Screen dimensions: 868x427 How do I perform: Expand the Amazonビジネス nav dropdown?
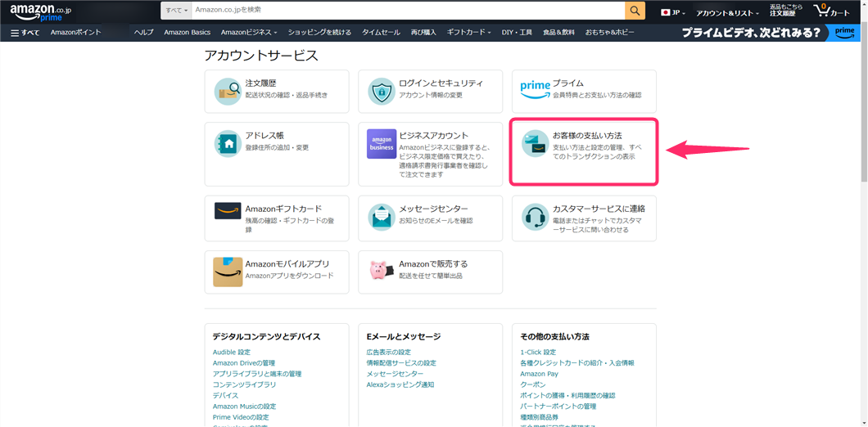(249, 33)
